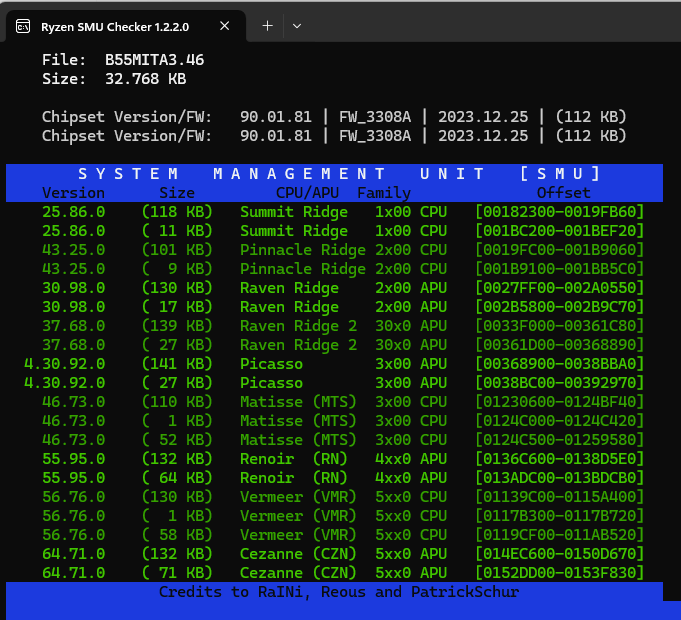681x620 pixels.
Task: Click Pinnacle Ridge in the 101 KB row
Action: click(303, 250)
